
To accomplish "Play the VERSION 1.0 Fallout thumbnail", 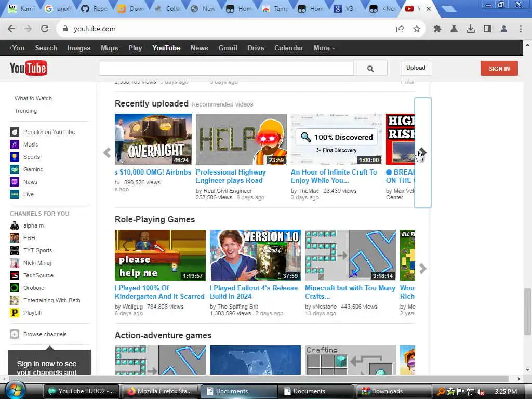I will 255,255.
